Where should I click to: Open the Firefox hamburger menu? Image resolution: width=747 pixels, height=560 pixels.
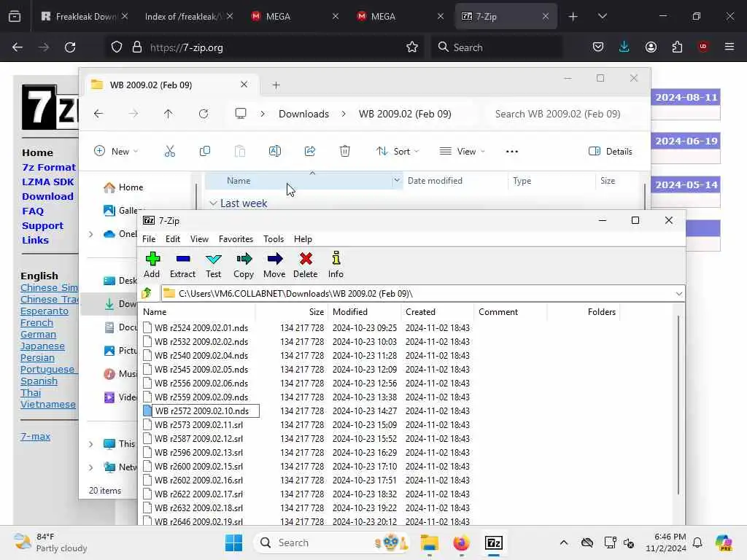click(x=729, y=47)
